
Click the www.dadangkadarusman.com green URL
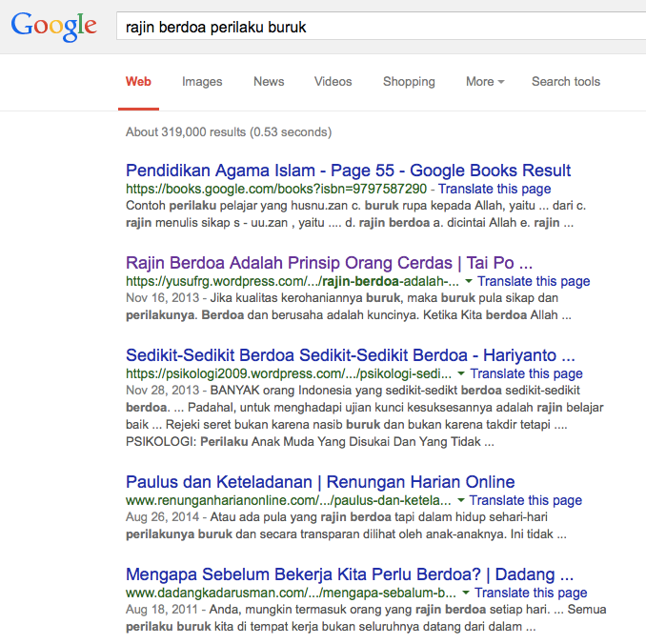[291, 593]
